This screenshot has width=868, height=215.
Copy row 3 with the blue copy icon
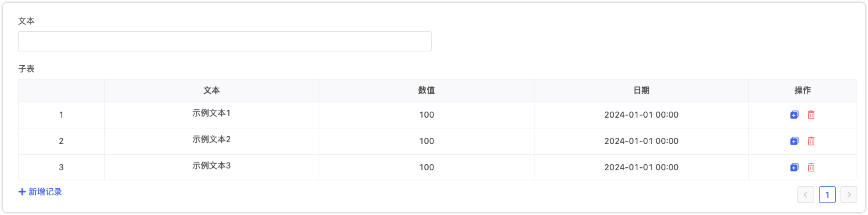coord(794,167)
